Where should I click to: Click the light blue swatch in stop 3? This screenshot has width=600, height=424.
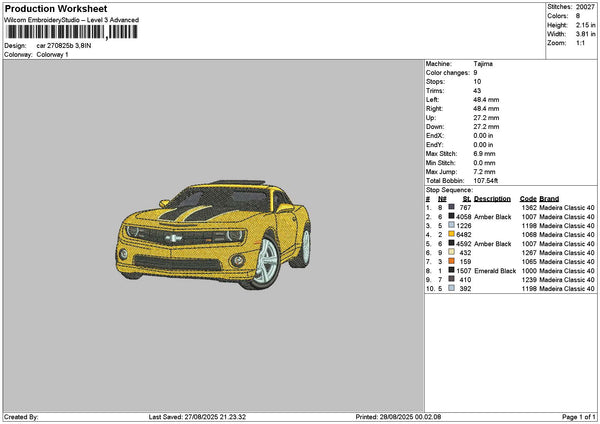[452, 225]
